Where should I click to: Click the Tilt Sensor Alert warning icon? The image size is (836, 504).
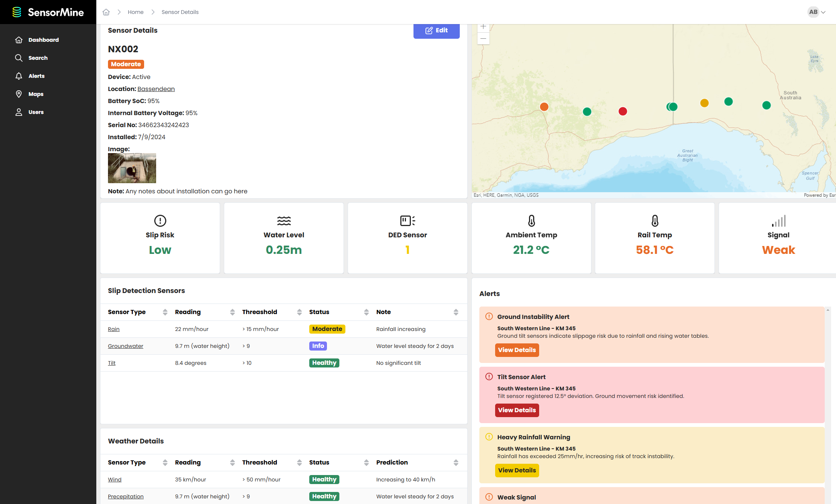(489, 376)
